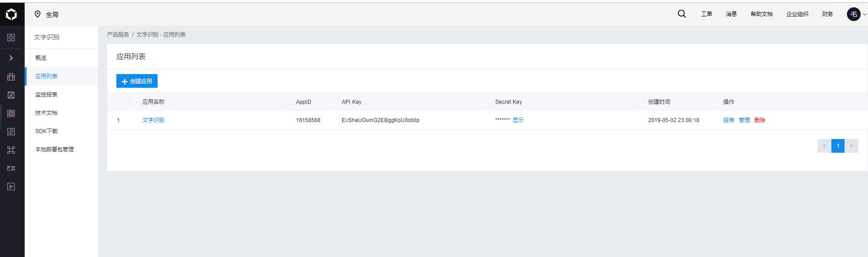
Task: Open search with the magnifier icon
Action: point(682,14)
